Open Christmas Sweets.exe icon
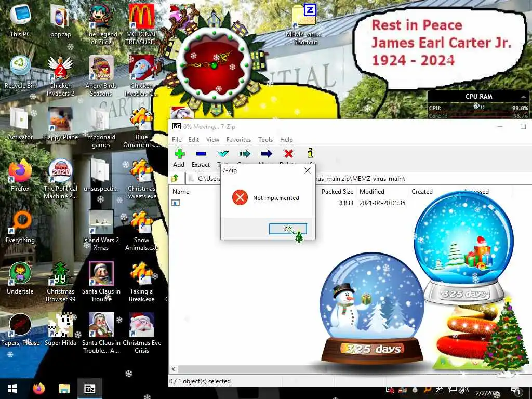Screen dimensions: 532x399 [x=142, y=179]
